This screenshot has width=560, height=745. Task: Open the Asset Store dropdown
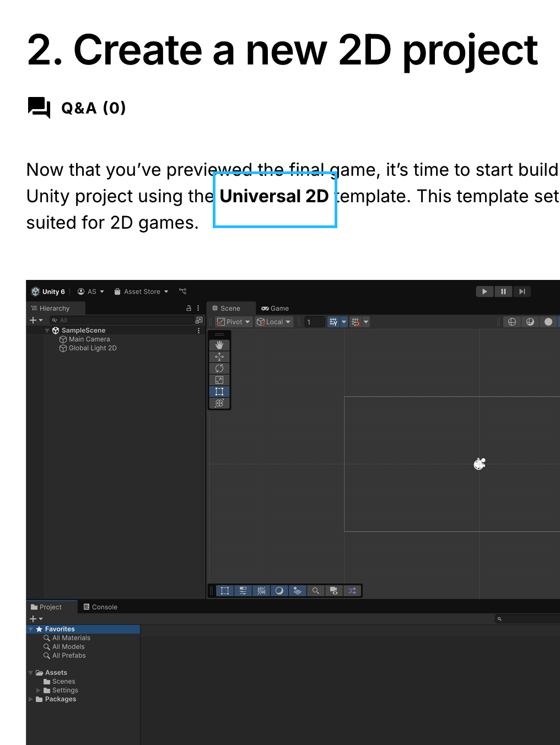pyautogui.click(x=141, y=291)
